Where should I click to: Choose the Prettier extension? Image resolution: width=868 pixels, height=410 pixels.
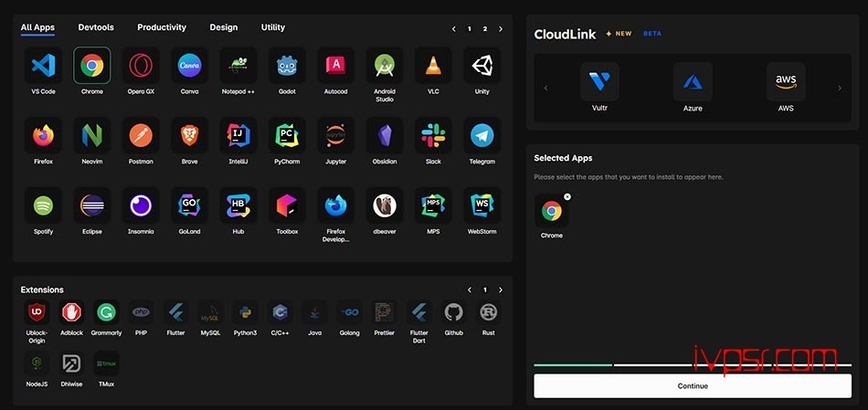click(384, 312)
